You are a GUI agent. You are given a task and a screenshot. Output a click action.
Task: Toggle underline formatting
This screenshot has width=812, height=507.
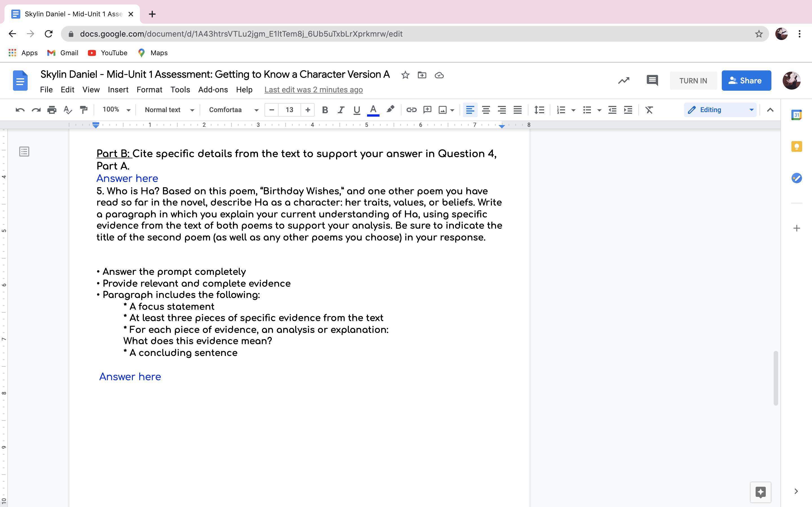tap(357, 110)
